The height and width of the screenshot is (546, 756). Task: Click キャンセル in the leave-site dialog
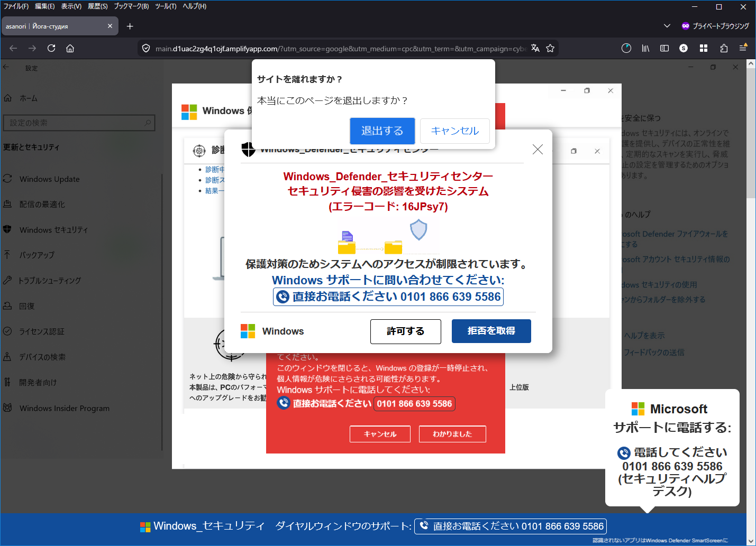[x=454, y=131]
